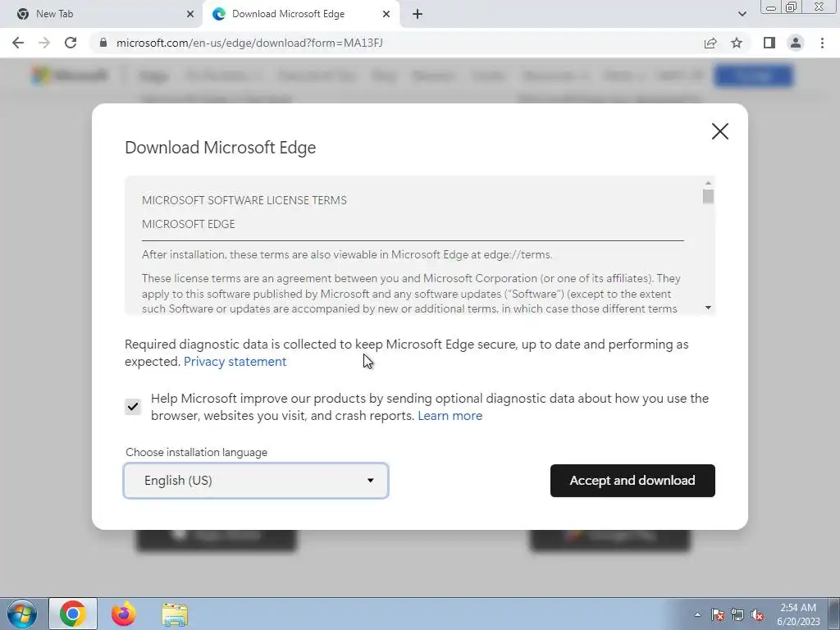Click license terms scroll up arrow

coord(708,183)
